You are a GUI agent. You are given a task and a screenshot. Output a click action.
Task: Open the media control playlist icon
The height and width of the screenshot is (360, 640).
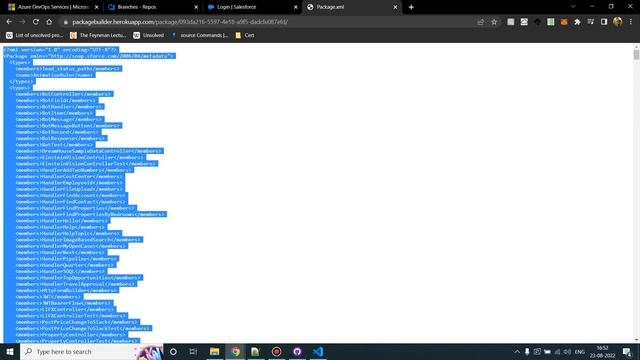[x=591, y=22]
